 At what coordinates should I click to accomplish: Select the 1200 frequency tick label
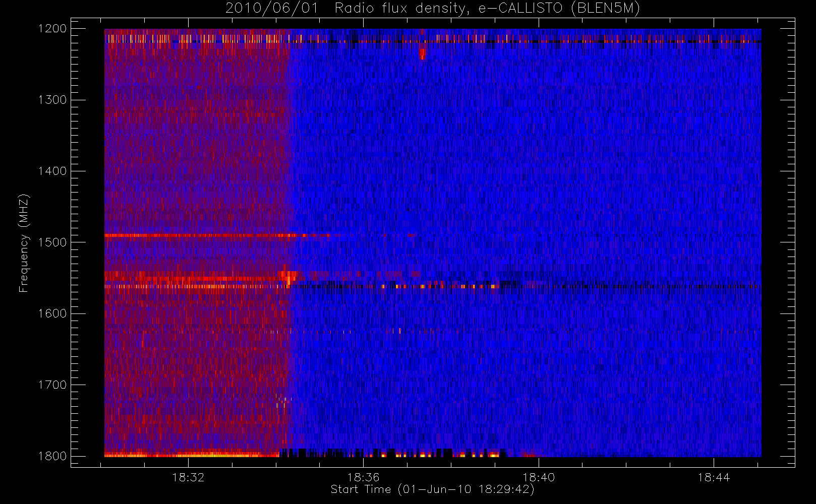tap(52, 29)
